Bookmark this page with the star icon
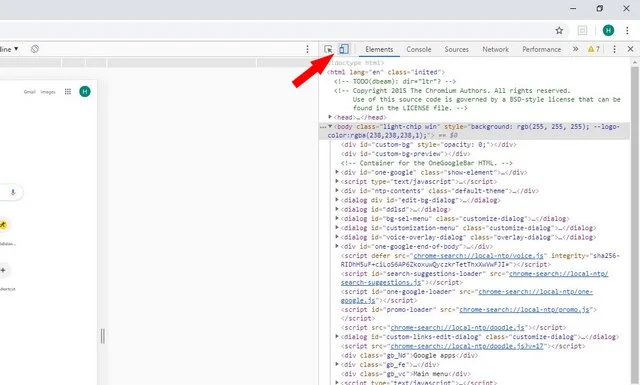Image resolution: width=640 pixels, height=385 pixels. click(x=559, y=30)
